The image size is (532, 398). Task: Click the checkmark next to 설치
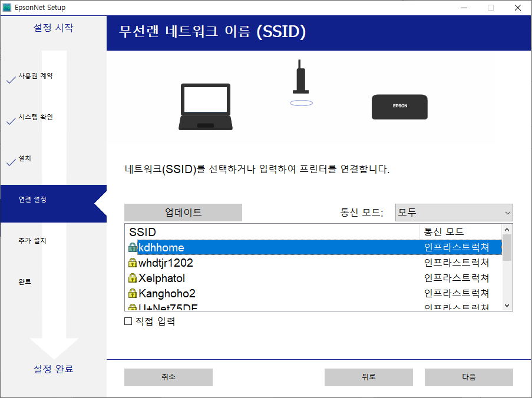[11, 162]
